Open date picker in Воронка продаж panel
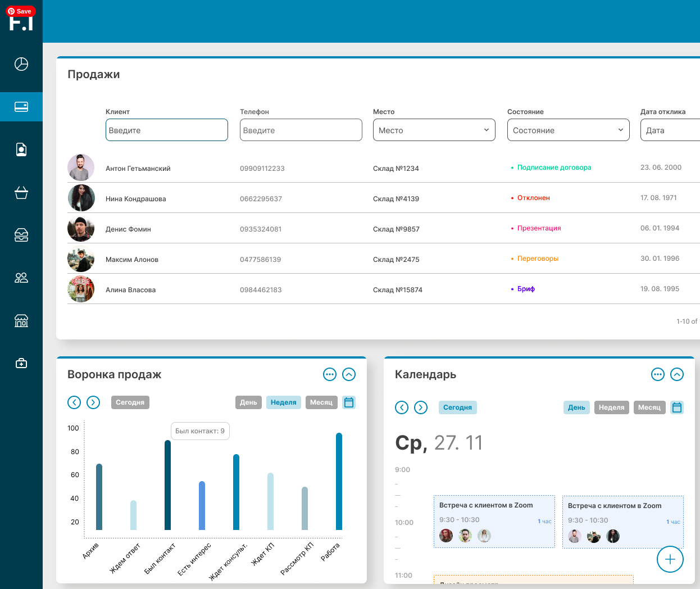Screen dimensions: 700x589 [349, 402]
